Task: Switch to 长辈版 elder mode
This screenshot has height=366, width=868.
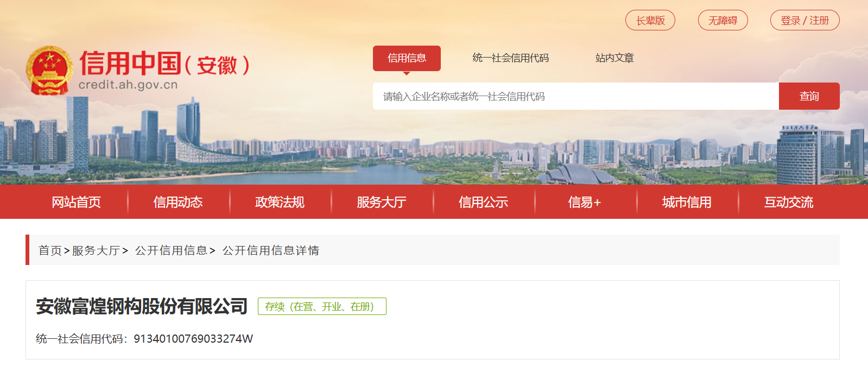Action: [x=650, y=20]
